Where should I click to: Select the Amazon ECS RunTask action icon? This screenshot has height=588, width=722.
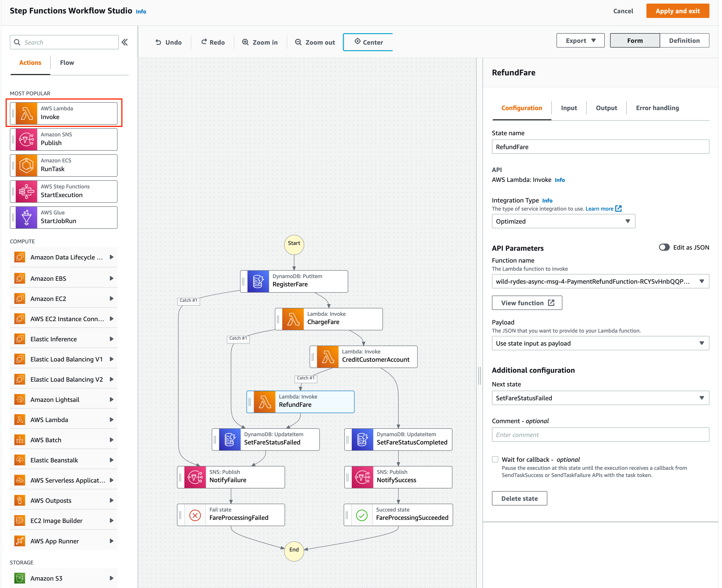26,165
